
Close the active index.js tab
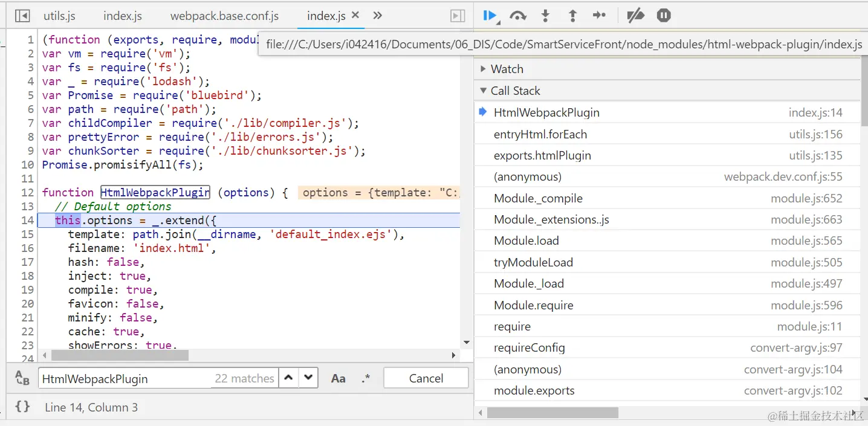[355, 16]
